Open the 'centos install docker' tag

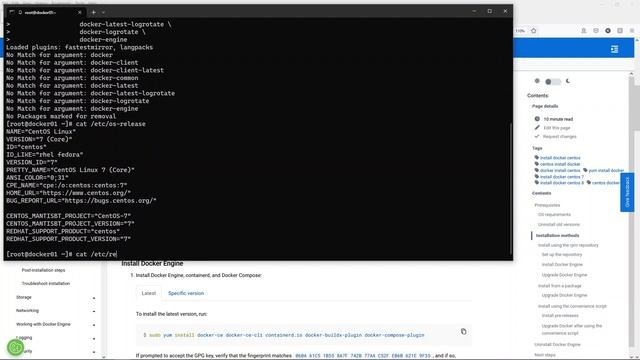tap(560, 164)
